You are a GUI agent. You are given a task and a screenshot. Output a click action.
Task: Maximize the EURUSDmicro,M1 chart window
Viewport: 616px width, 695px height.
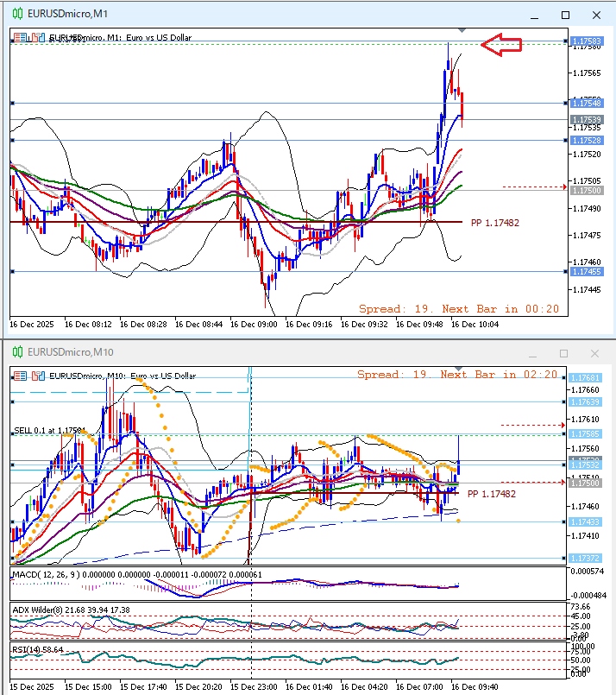pos(565,15)
